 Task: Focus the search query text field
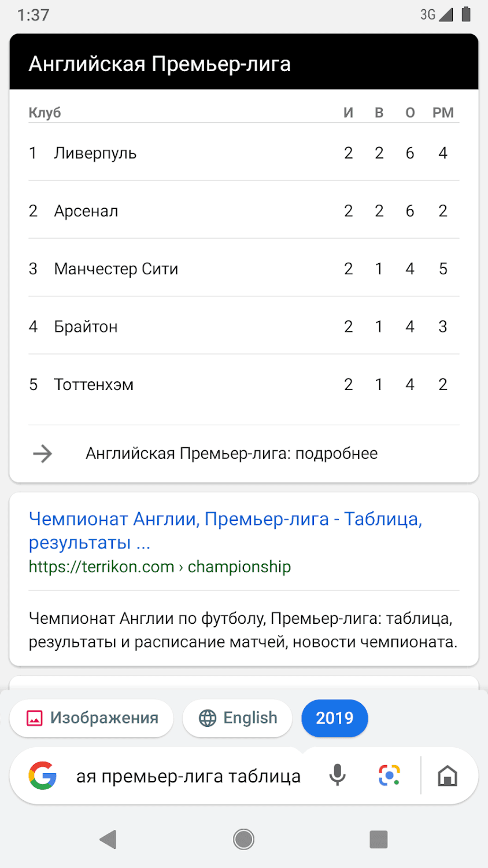pyautogui.click(x=188, y=776)
